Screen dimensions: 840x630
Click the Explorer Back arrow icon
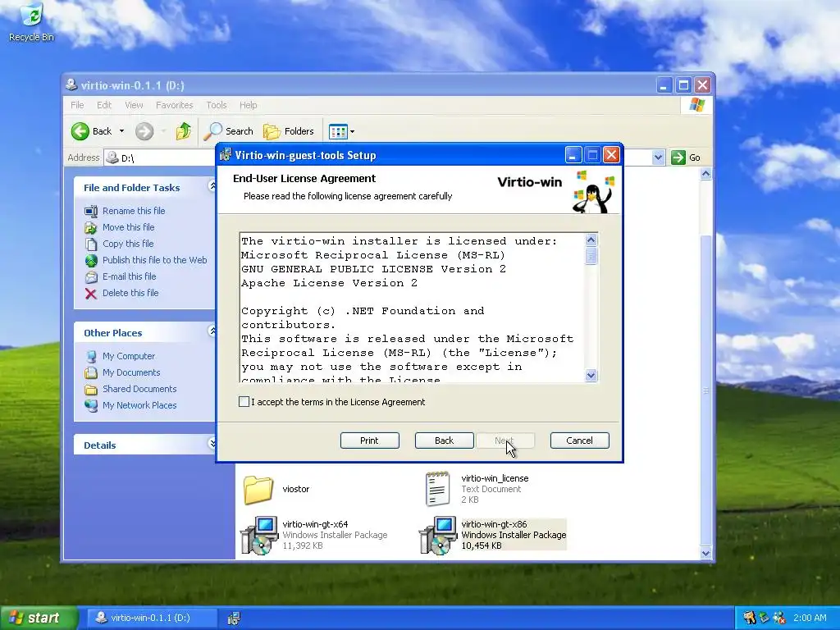(80, 131)
